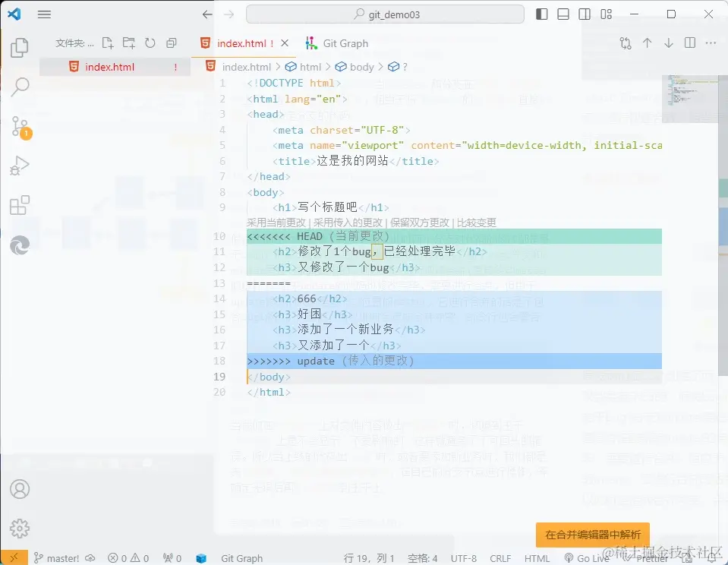Image resolution: width=728 pixels, height=565 pixels.
Task: Select index.html in the explorer tree
Action: pyautogui.click(x=115, y=67)
